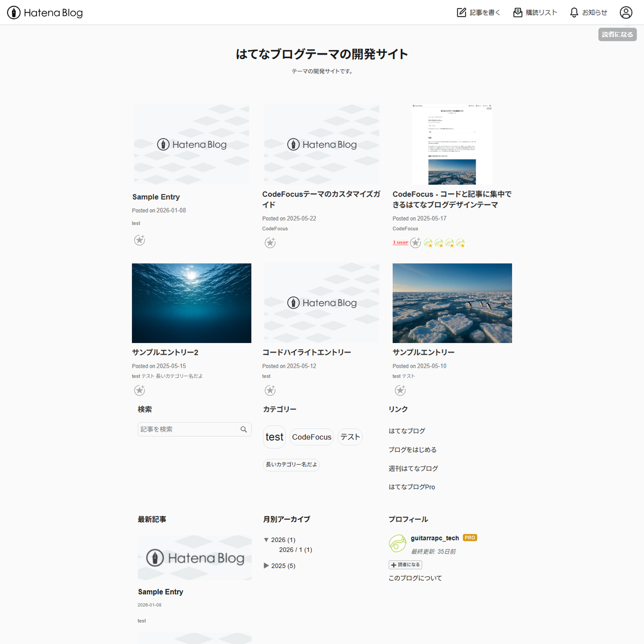
Task: Select the test category tag in カテゴリー
Action: tap(274, 437)
